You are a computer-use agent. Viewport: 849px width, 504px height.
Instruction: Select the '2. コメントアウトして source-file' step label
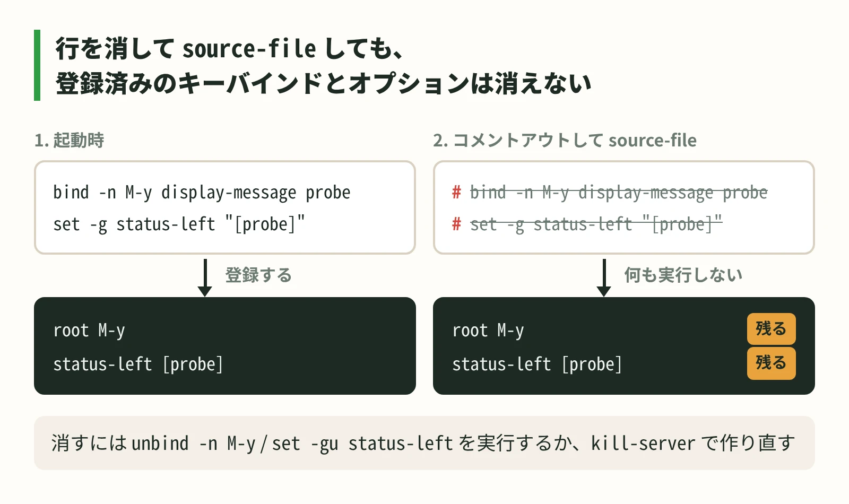click(x=565, y=140)
